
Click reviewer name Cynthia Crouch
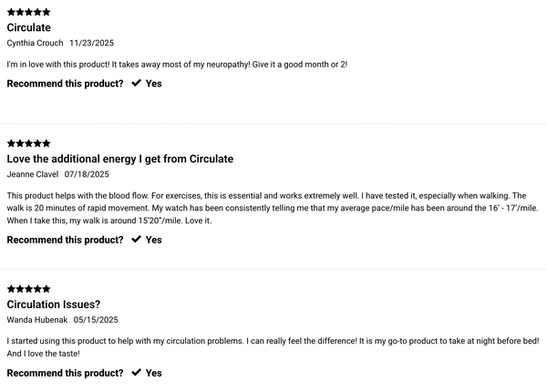pos(35,43)
